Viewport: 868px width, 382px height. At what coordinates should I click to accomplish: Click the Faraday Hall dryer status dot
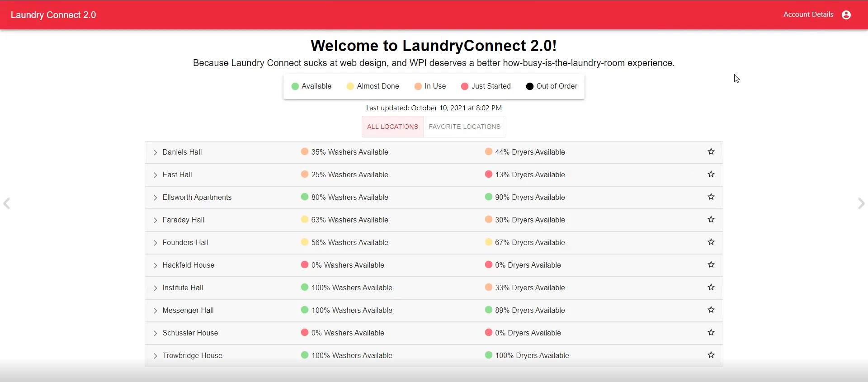tap(489, 219)
